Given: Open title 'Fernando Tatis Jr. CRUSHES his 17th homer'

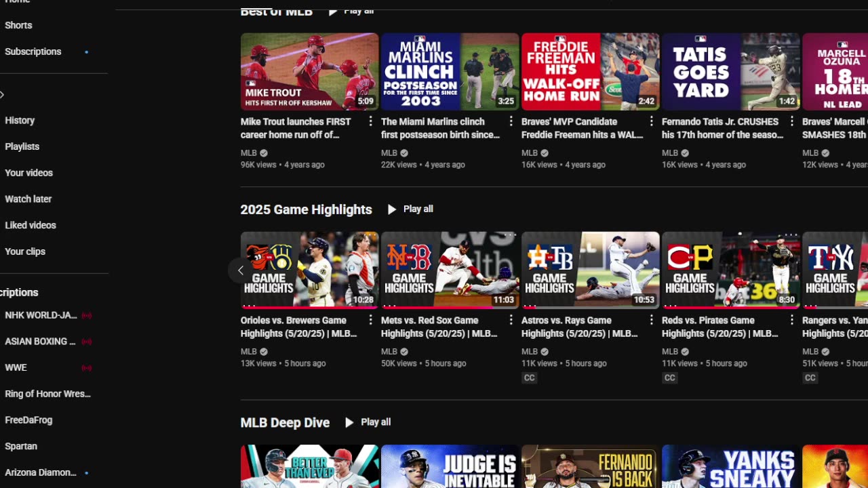Looking at the screenshot, I should point(722,128).
